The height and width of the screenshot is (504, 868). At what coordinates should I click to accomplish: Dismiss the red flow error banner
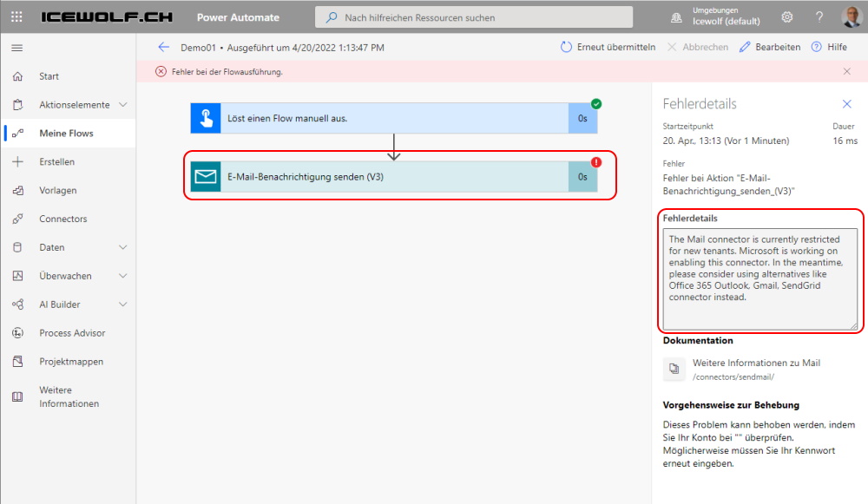pyautogui.click(x=847, y=71)
